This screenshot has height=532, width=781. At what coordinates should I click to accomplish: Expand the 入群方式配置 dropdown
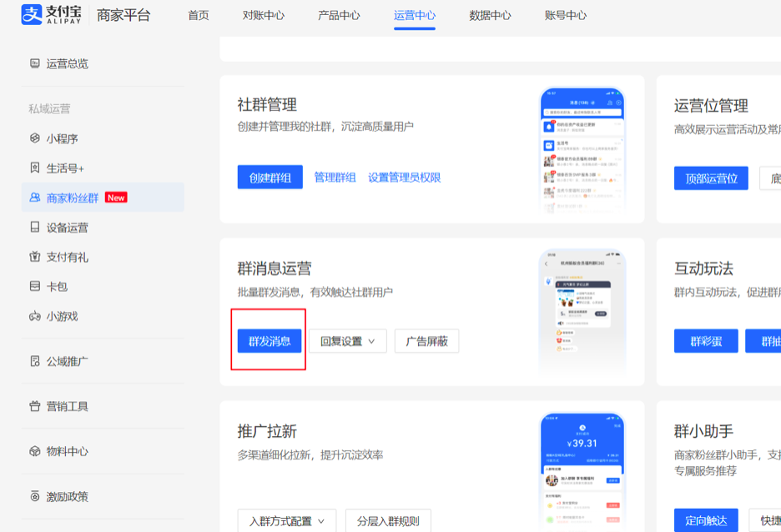[286, 521]
